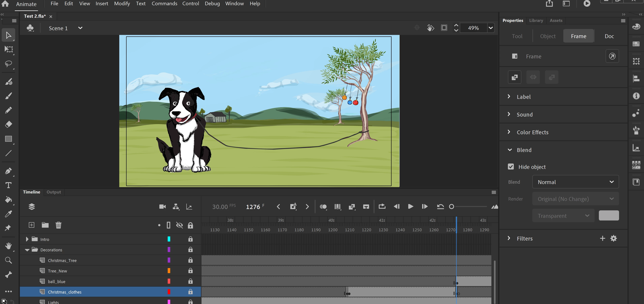Switch to the Doc properties button
The image size is (644, 304).
609,36
